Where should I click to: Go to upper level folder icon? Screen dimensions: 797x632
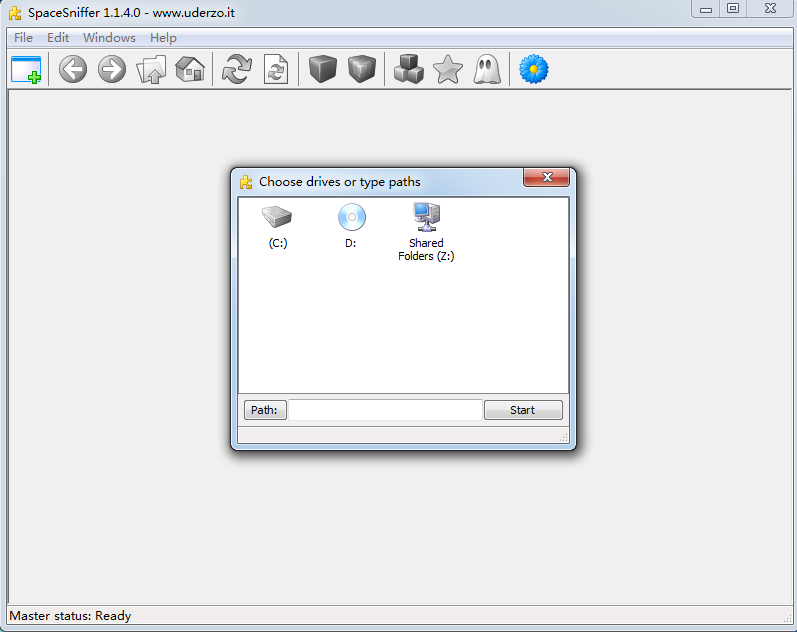point(151,70)
